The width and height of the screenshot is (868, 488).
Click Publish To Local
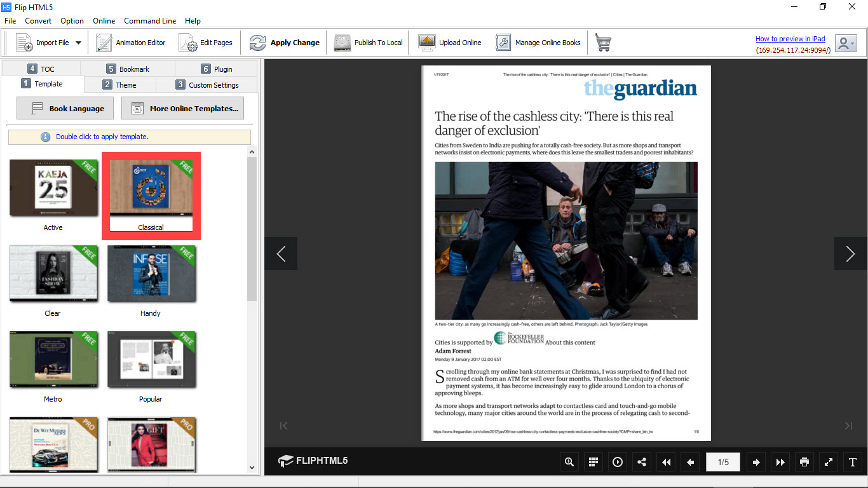[369, 43]
